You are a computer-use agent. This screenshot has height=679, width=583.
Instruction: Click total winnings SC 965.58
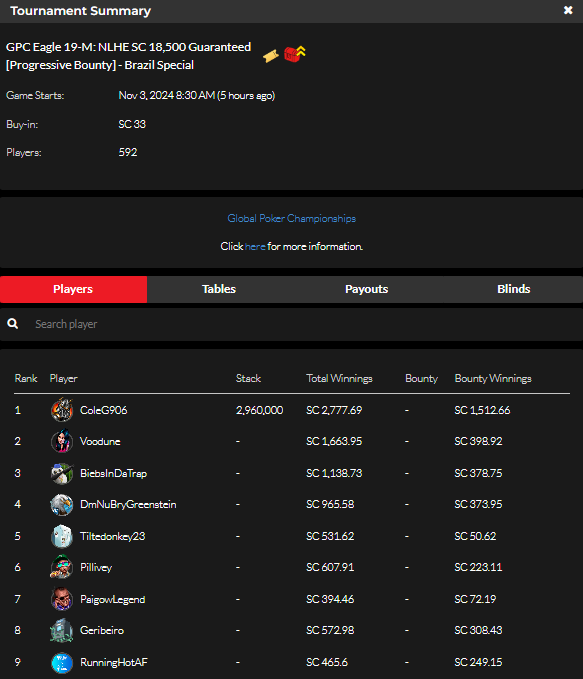[x=330, y=504]
